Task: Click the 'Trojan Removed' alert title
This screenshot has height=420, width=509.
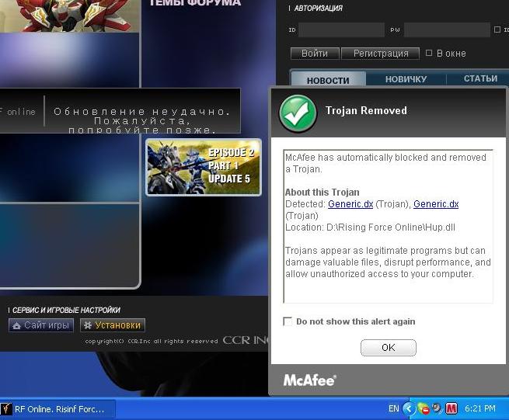Action: [x=366, y=110]
